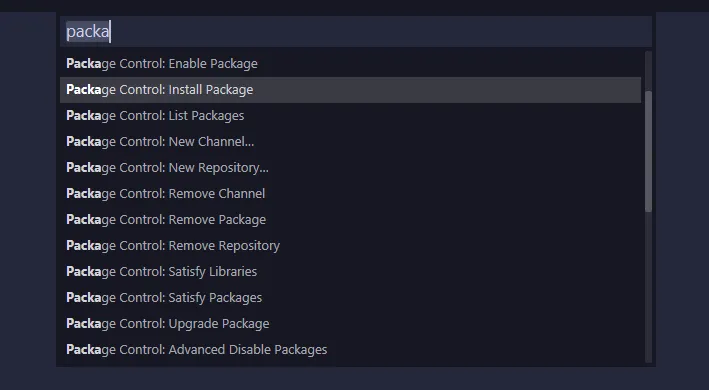Viewport: 709px width, 390px height.
Task: Select Package Control: Enable Package
Action: click(350, 64)
